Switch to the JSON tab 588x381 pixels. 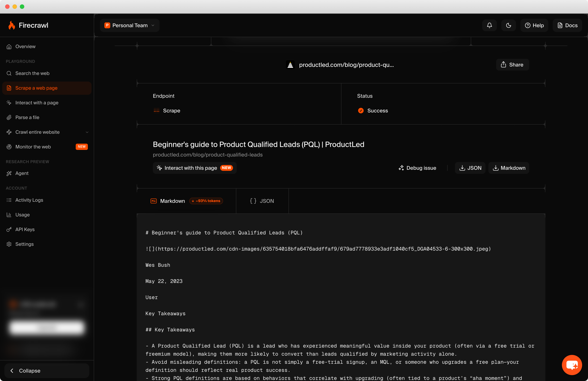coord(262,201)
